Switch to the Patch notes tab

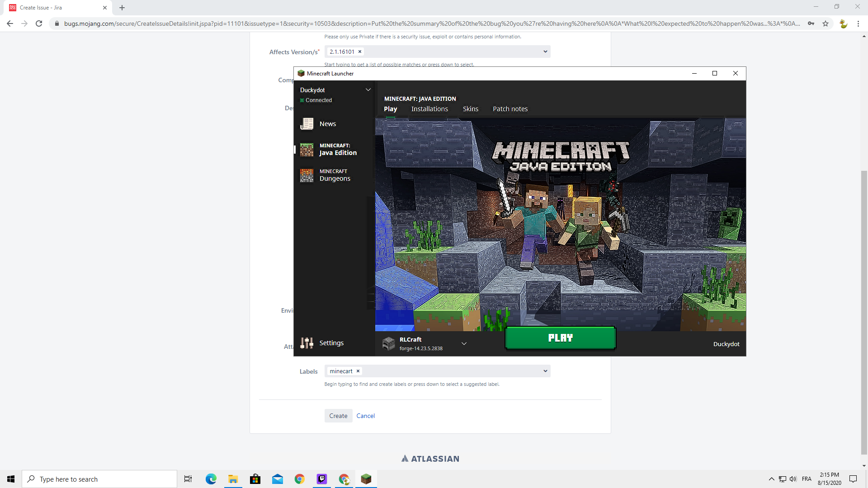click(510, 109)
